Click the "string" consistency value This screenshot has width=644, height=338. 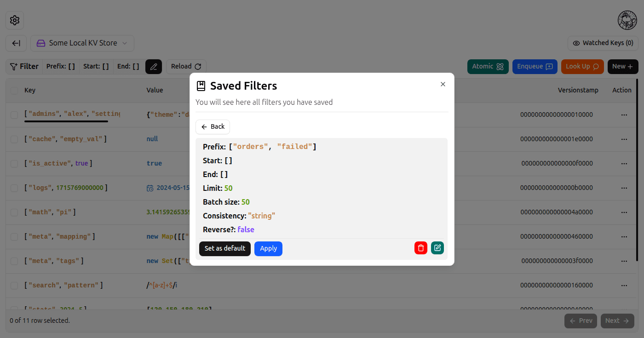(261, 216)
